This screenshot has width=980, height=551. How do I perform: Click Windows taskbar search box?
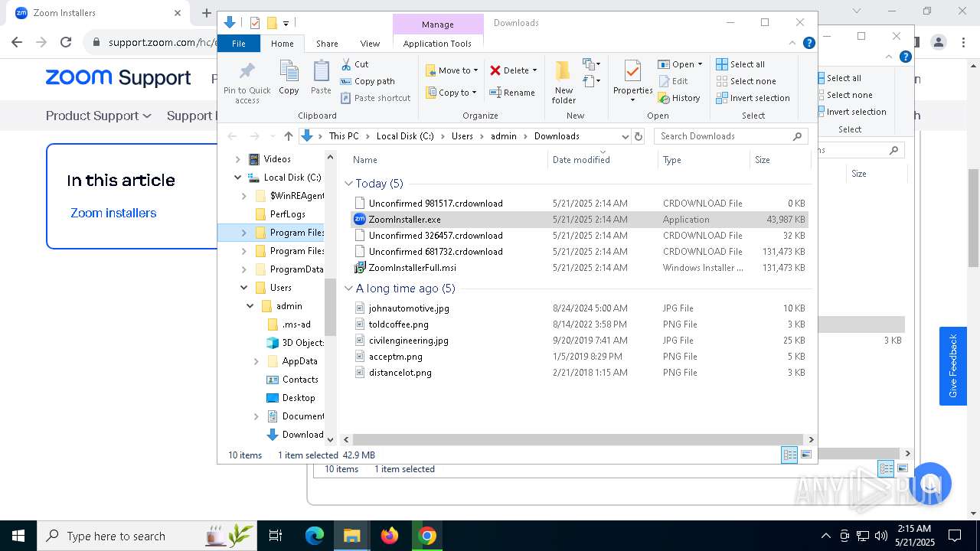[x=145, y=536]
